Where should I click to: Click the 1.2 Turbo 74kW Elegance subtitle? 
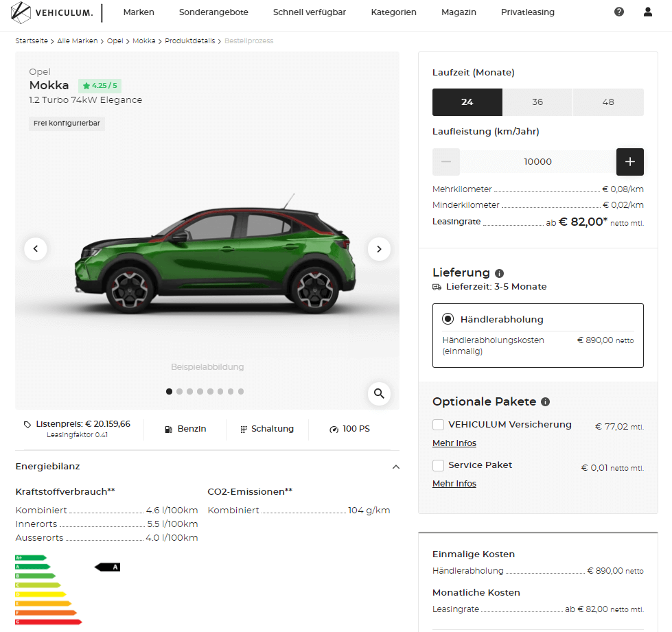click(86, 100)
